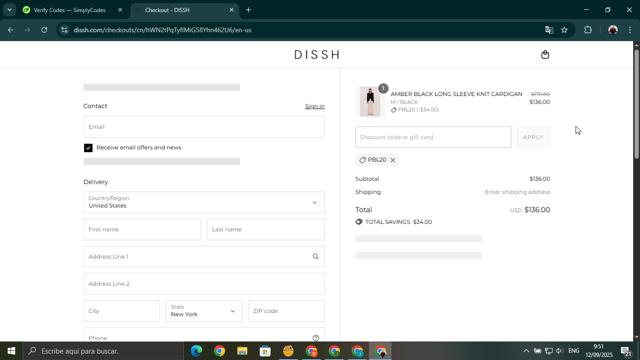Open the notifications center icon
The width and height of the screenshot is (640, 360).
[x=626, y=351]
